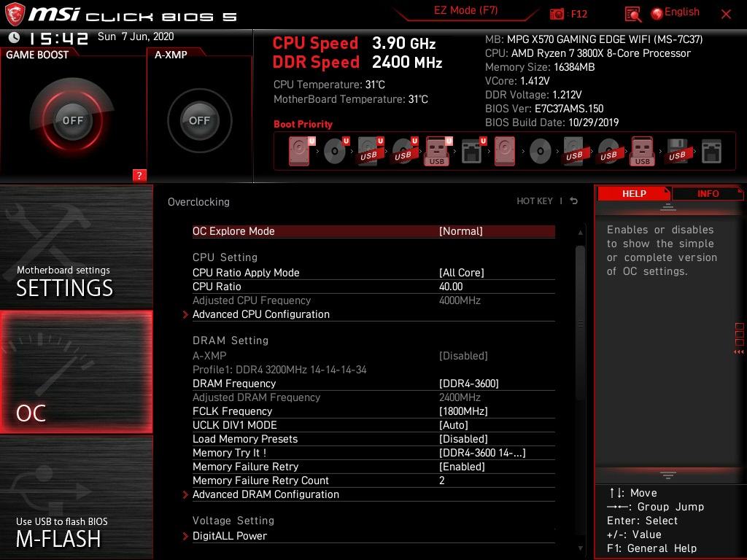Select the UEFI USB key boot device
747x560 pixels.
tap(438, 151)
